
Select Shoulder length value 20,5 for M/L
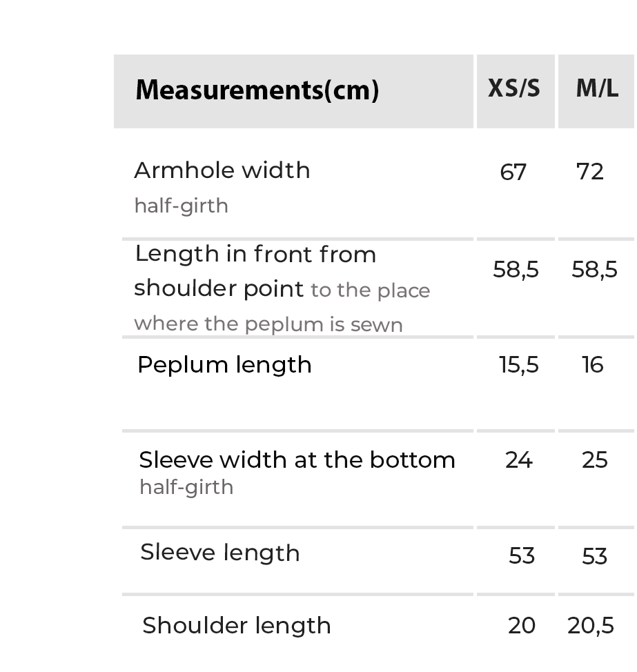tap(590, 626)
